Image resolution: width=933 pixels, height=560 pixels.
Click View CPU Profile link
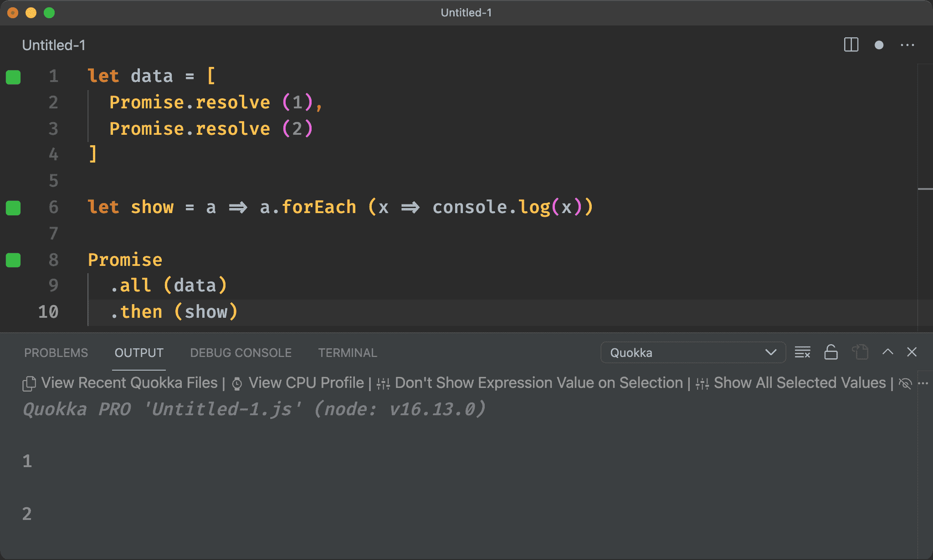pos(306,383)
